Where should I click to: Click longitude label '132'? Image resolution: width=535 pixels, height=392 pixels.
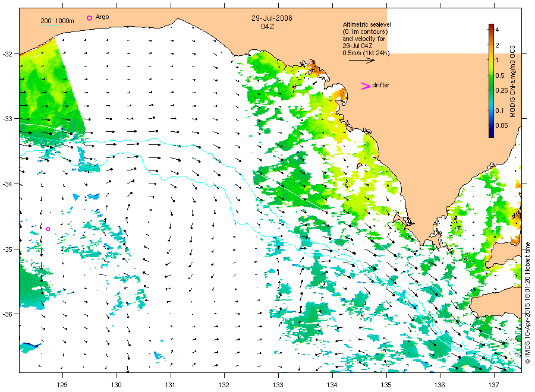(x=224, y=385)
